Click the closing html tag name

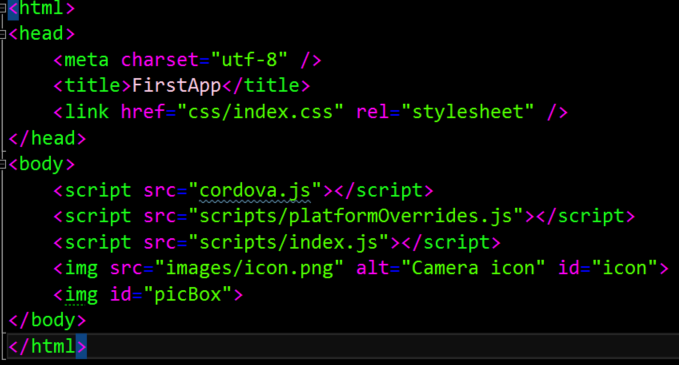coord(53,347)
